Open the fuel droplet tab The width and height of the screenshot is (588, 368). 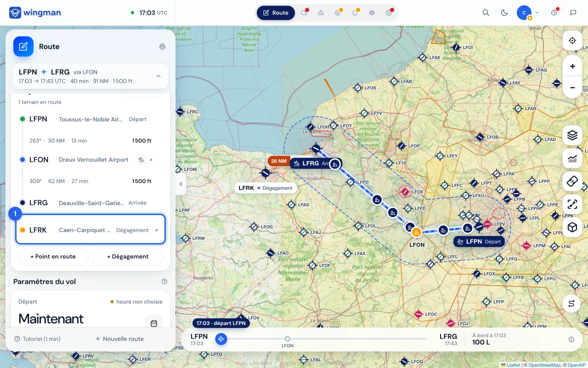[355, 13]
